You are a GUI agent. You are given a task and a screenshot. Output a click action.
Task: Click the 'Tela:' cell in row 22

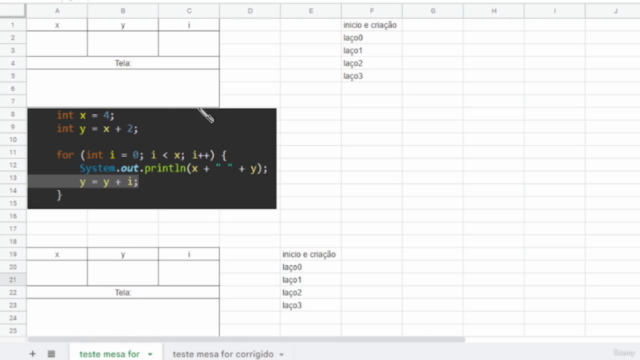point(123,293)
